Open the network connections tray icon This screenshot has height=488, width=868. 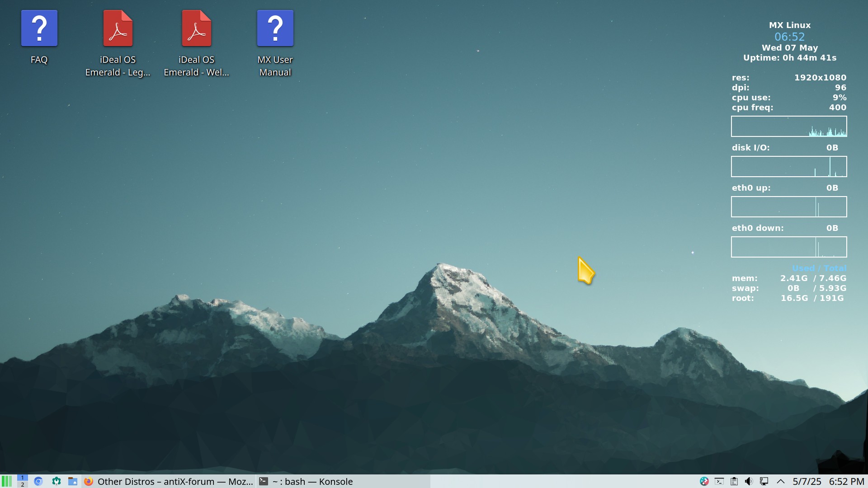(x=764, y=482)
